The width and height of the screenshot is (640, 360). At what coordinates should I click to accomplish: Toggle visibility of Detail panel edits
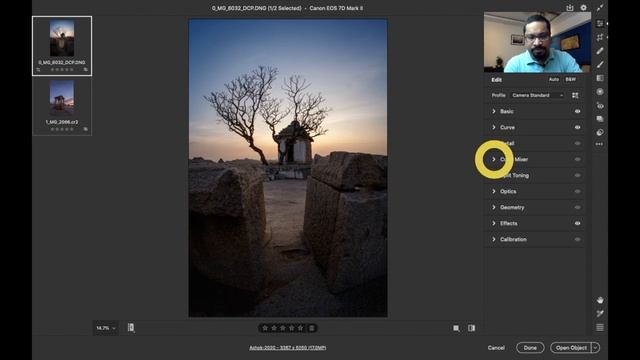point(578,143)
